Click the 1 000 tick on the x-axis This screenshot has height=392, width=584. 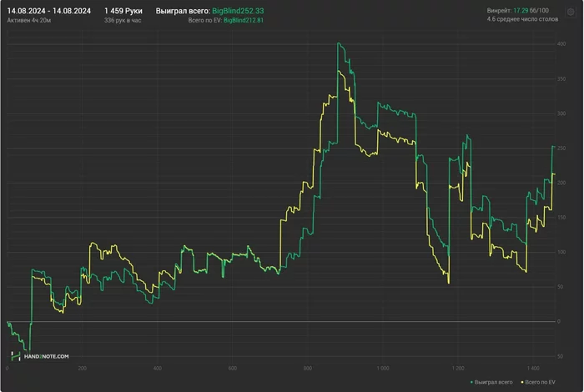click(382, 368)
